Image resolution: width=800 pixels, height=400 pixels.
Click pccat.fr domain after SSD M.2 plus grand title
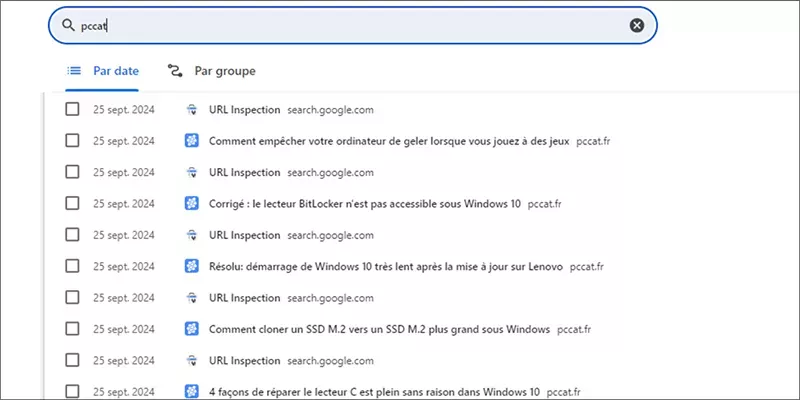click(x=574, y=330)
